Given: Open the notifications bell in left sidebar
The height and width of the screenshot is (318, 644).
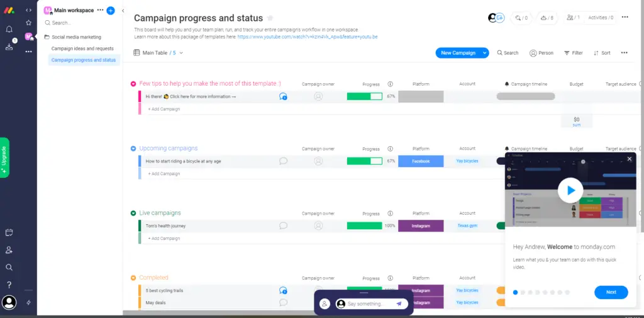Looking at the screenshot, I should coord(9,29).
